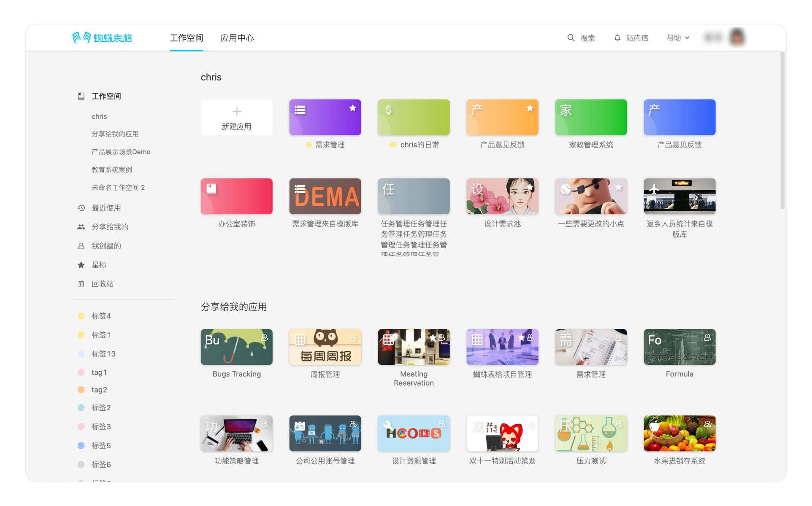The width and height of the screenshot is (812, 506).
Task: Click 设计需求池 app label
Action: pos(502,224)
